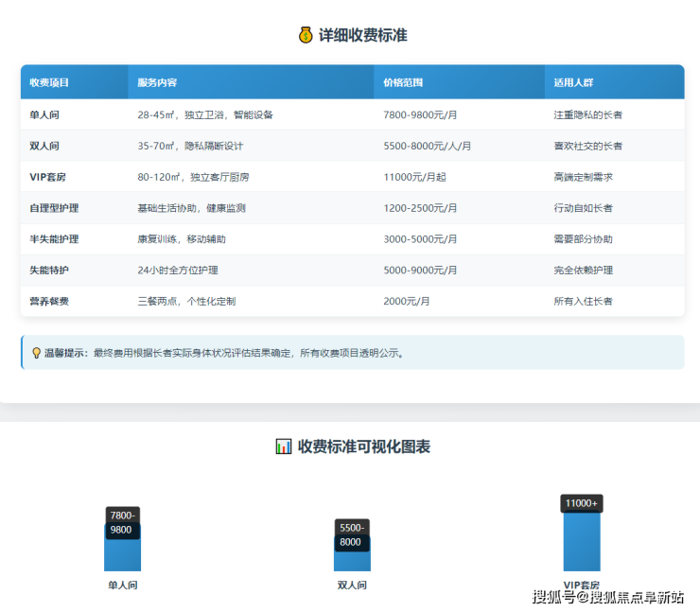Screen dimensions: 700x612
Task: Select the 收费项目 column header
Action: (49, 82)
